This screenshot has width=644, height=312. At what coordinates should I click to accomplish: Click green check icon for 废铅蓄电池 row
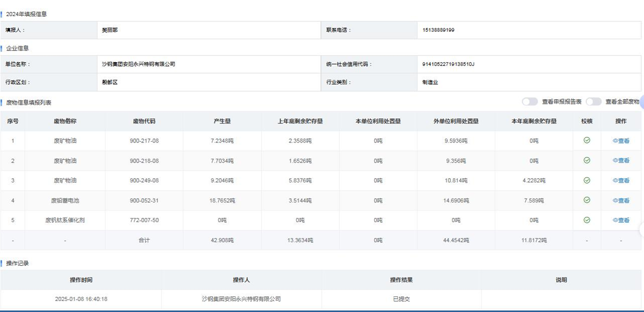pos(586,200)
